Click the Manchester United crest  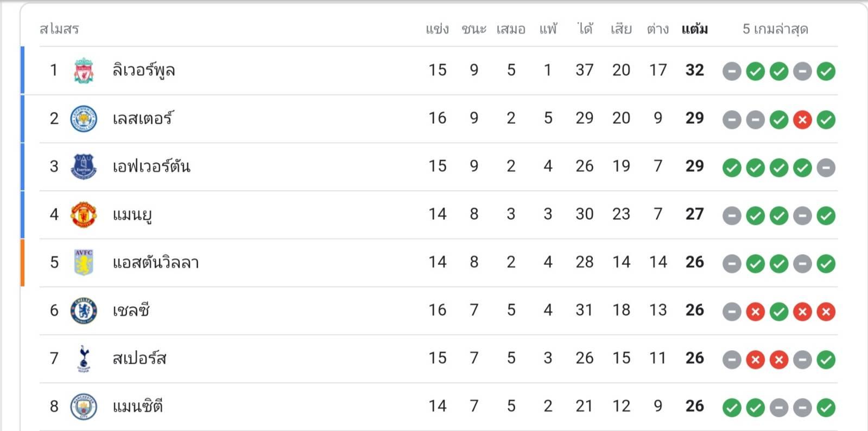pos(84,214)
